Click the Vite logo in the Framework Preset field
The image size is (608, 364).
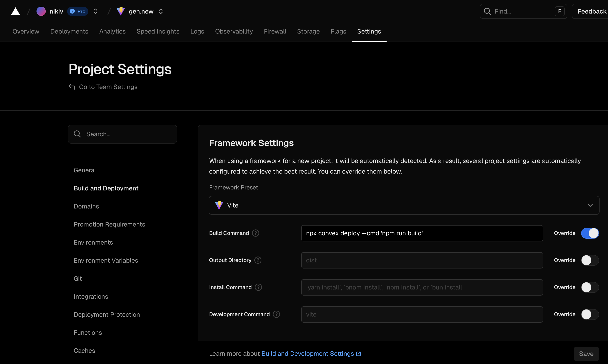pos(219,205)
